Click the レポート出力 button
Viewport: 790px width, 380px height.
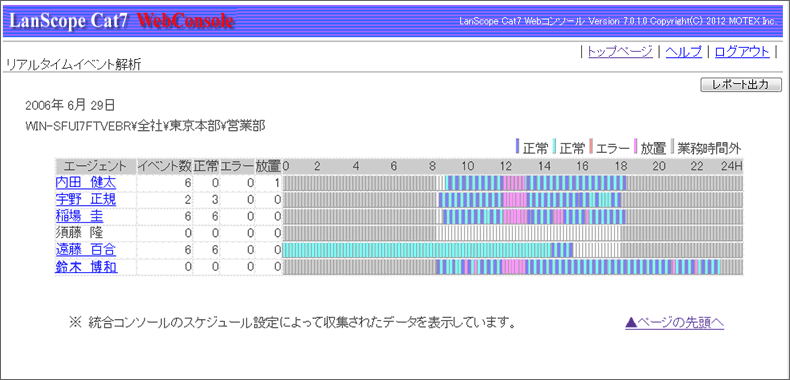click(x=741, y=85)
